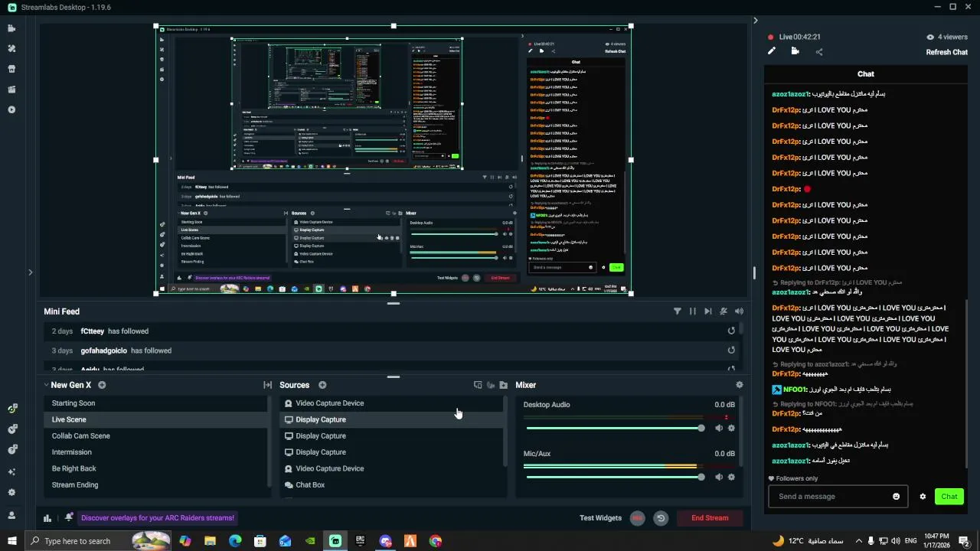Screen dimensions: 980x551
Task: Open the Editor tab in the left sidebar
Action: (x=11, y=28)
